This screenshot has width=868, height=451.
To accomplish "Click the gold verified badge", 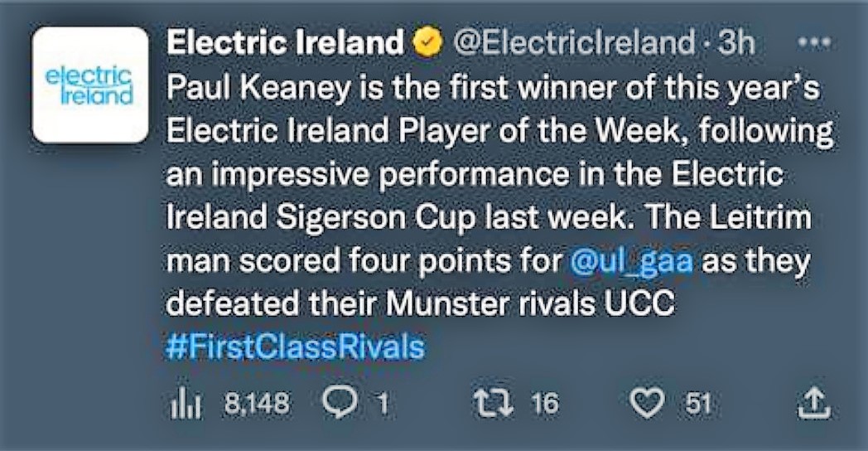I will tap(428, 42).
